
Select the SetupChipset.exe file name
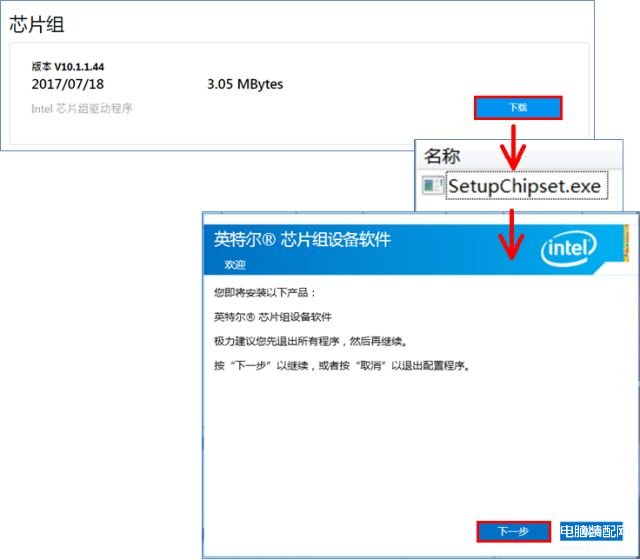(x=526, y=186)
